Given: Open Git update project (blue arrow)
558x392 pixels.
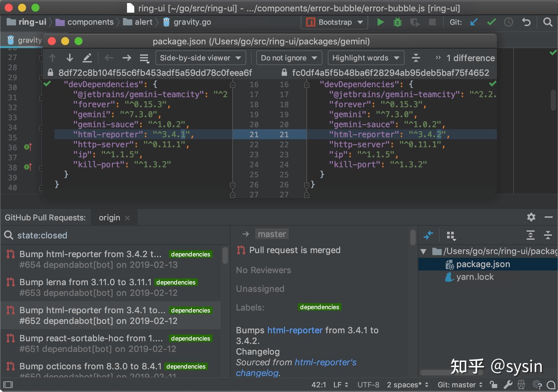Looking at the screenshot, I should (474, 22).
